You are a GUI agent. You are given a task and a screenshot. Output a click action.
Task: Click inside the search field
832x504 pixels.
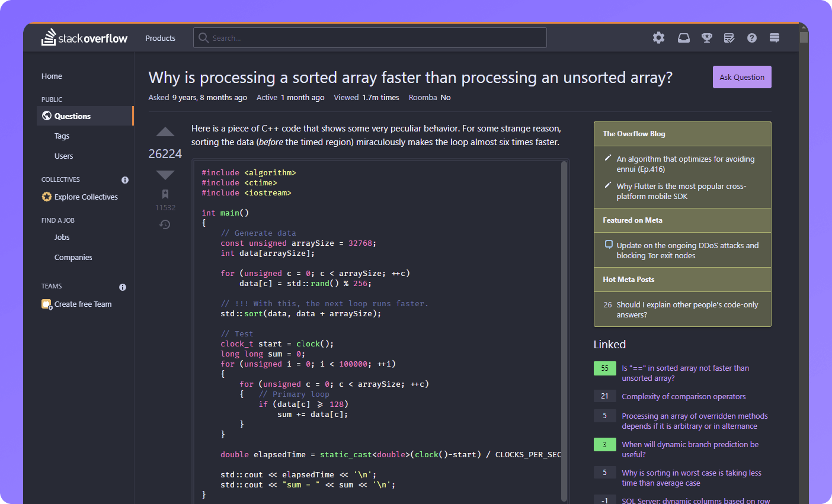(370, 37)
